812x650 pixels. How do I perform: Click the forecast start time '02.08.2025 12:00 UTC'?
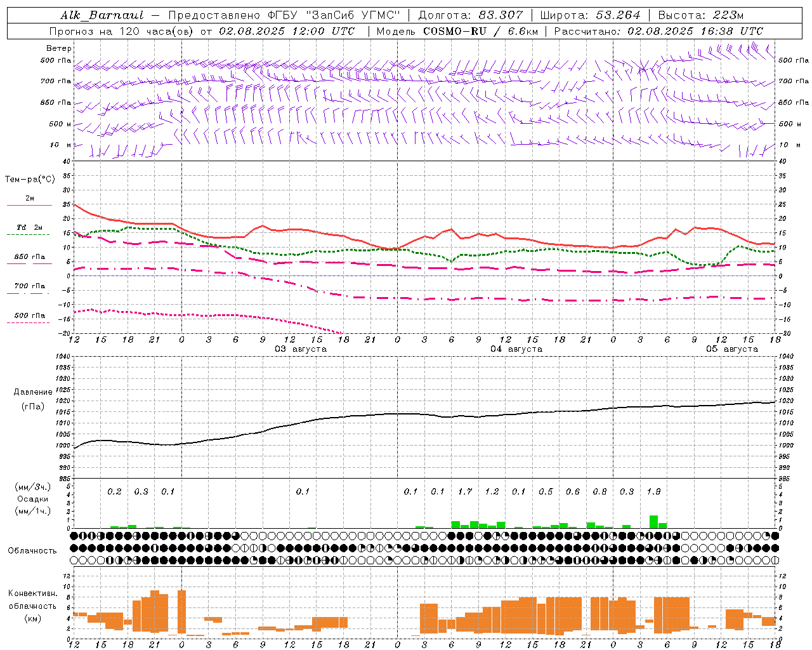click(x=287, y=31)
